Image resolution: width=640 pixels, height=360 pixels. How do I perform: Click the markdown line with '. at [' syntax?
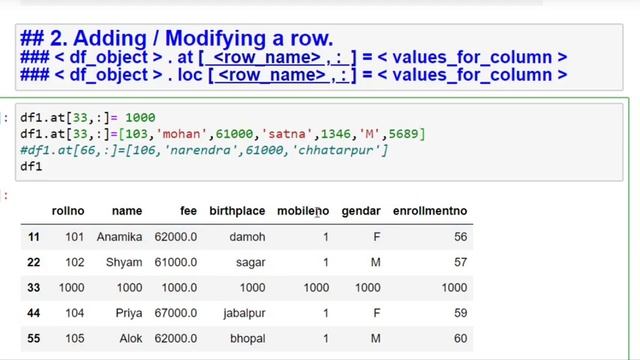[293, 57]
